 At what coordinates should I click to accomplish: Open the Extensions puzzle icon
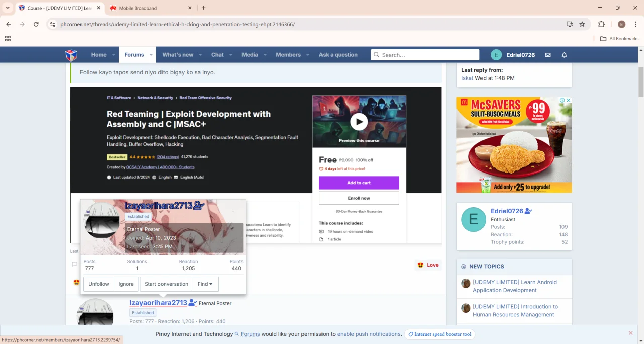click(x=601, y=24)
